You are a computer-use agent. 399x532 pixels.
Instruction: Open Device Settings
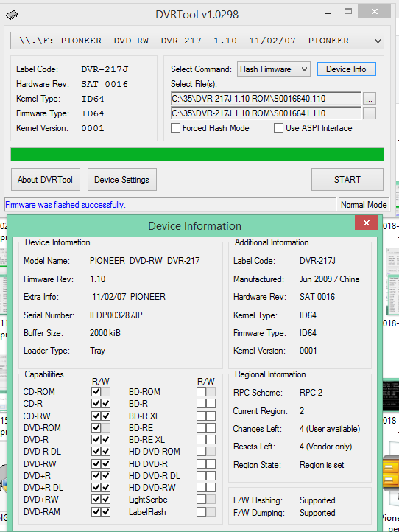122,180
